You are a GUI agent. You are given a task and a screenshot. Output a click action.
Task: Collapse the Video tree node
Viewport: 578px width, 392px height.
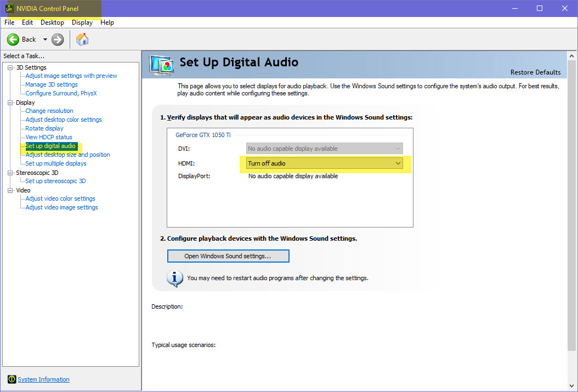coord(10,190)
